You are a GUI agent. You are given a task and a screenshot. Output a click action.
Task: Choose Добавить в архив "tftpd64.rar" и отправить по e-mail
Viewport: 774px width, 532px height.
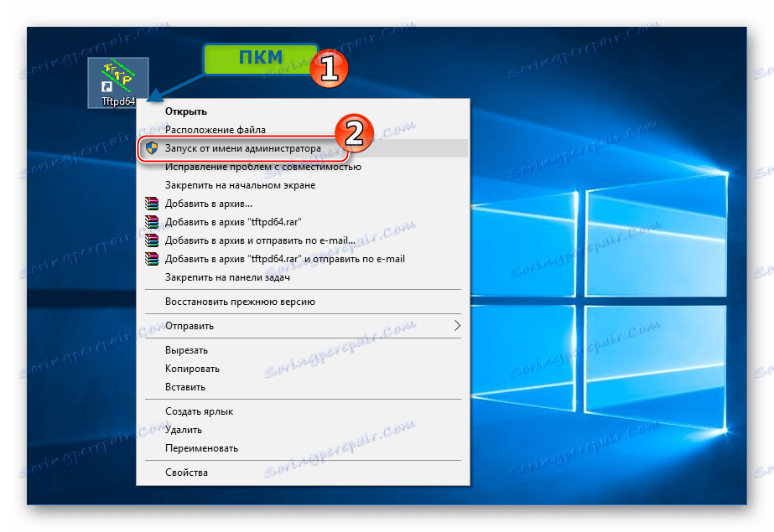[x=303, y=258]
